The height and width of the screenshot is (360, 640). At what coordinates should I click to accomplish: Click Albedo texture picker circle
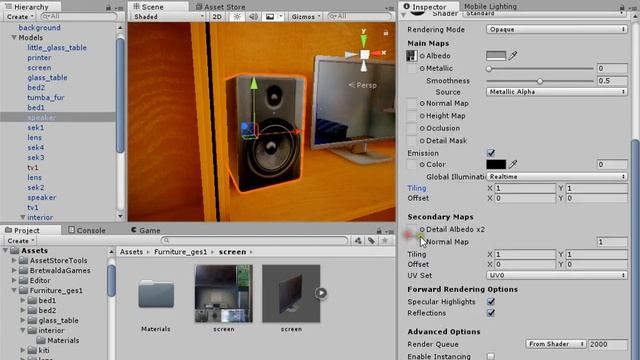[x=422, y=56]
